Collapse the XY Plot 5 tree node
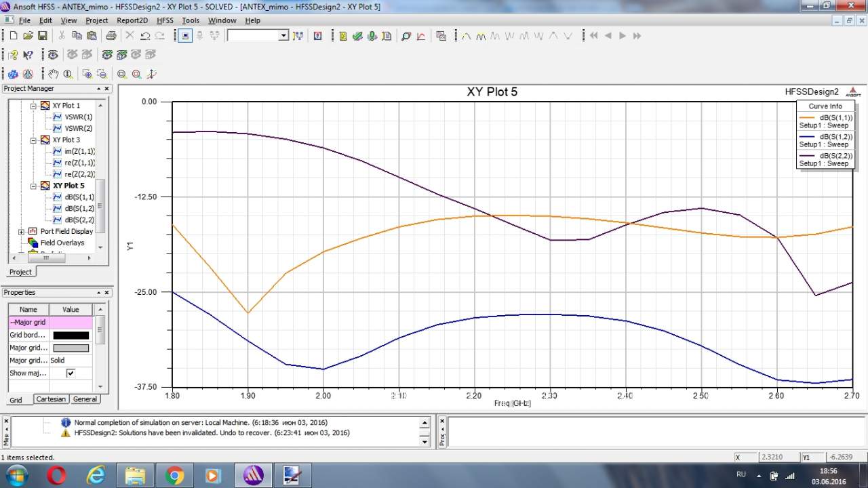Screen dimensions: 868x488 point(33,186)
